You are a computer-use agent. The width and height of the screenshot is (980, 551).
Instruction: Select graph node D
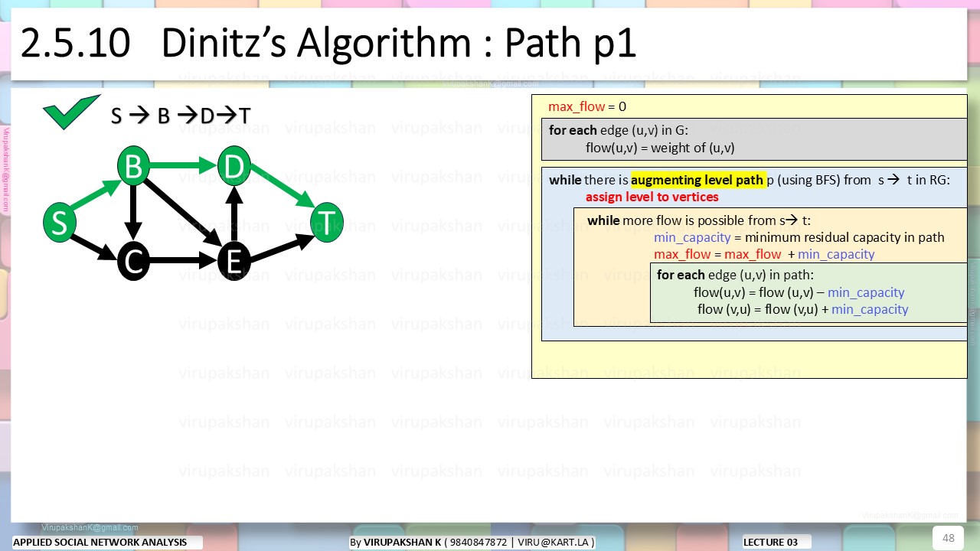pos(234,166)
